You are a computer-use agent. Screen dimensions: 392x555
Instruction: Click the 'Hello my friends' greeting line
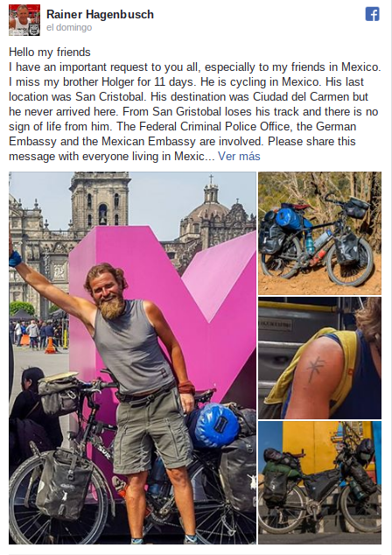tap(50, 52)
